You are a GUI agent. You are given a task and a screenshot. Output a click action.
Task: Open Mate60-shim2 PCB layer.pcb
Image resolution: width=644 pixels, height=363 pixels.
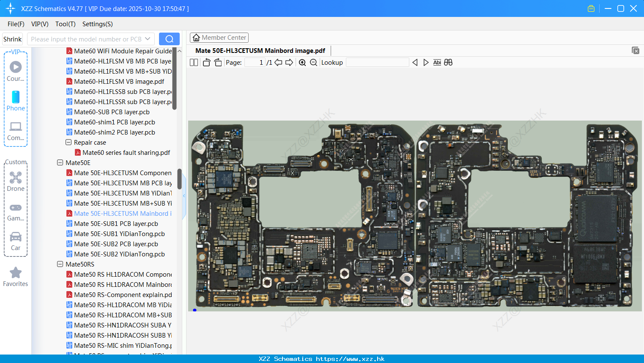click(x=110, y=132)
